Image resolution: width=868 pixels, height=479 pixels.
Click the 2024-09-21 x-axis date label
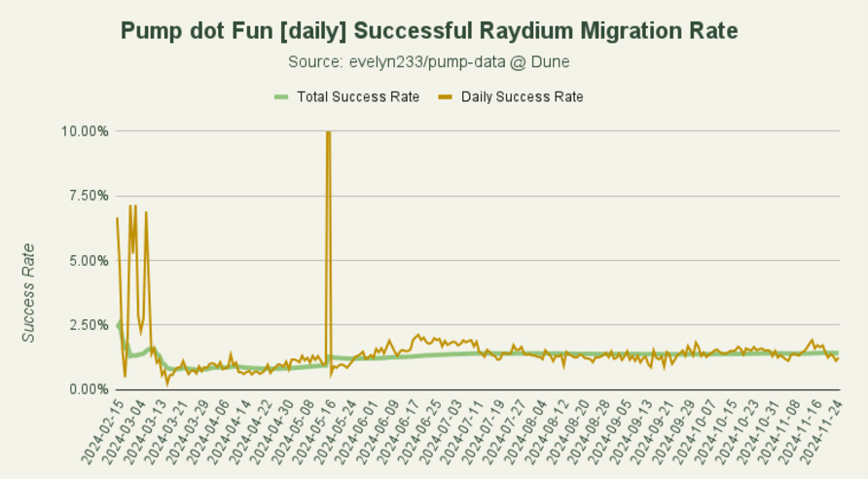point(652,431)
